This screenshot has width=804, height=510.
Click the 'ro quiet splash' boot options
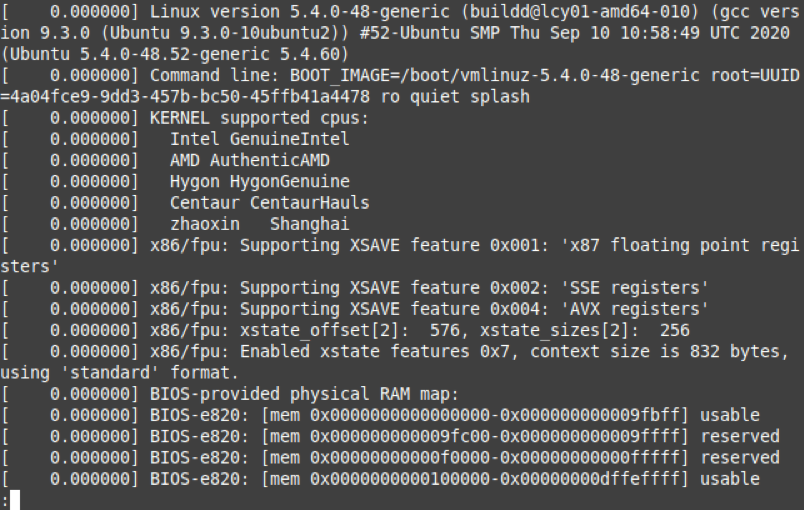[x=460, y=97]
